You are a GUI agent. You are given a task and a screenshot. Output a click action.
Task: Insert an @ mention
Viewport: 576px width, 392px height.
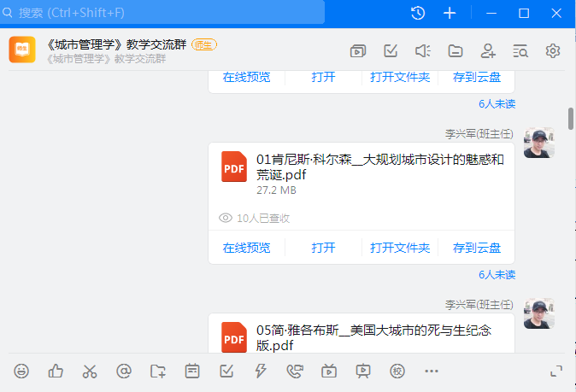coord(124,371)
